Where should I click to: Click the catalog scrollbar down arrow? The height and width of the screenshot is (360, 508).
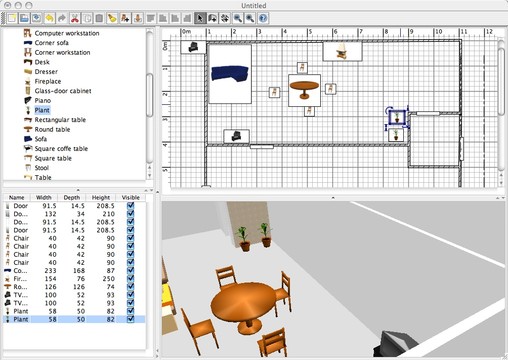pyautogui.click(x=149, y=175)
